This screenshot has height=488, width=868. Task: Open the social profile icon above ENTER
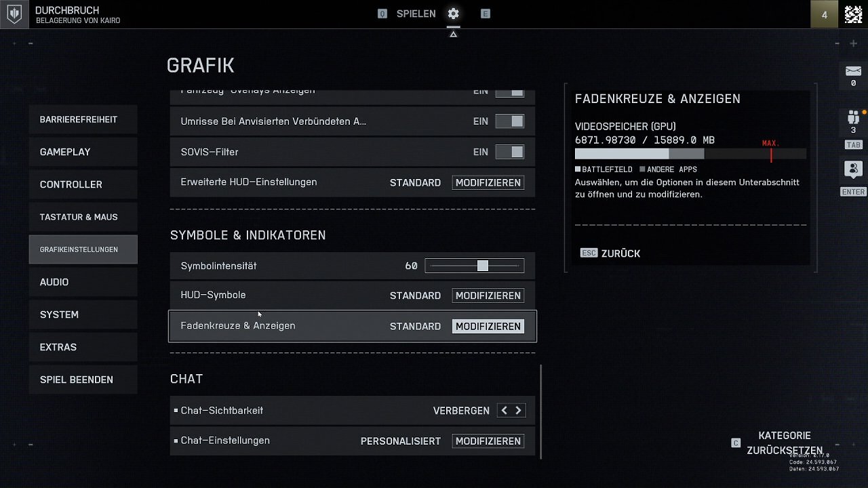[x=853, y=169]
